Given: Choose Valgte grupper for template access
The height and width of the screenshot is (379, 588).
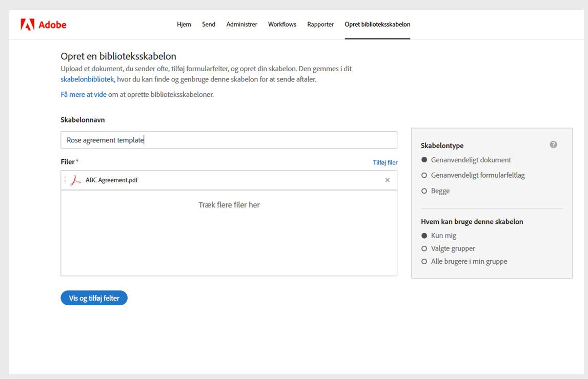Looking at the screenshot, I should click(424, 248).
